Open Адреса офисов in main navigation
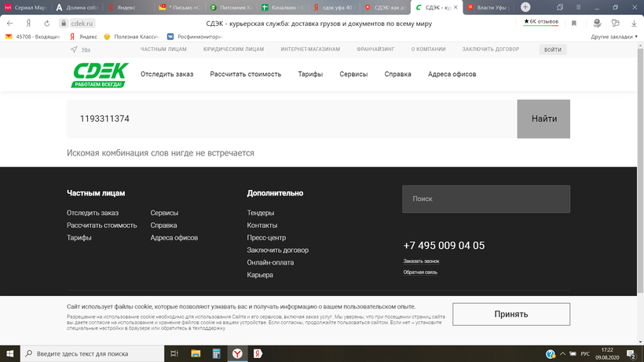Screen dimensions: 644x362 coord(452,75)
